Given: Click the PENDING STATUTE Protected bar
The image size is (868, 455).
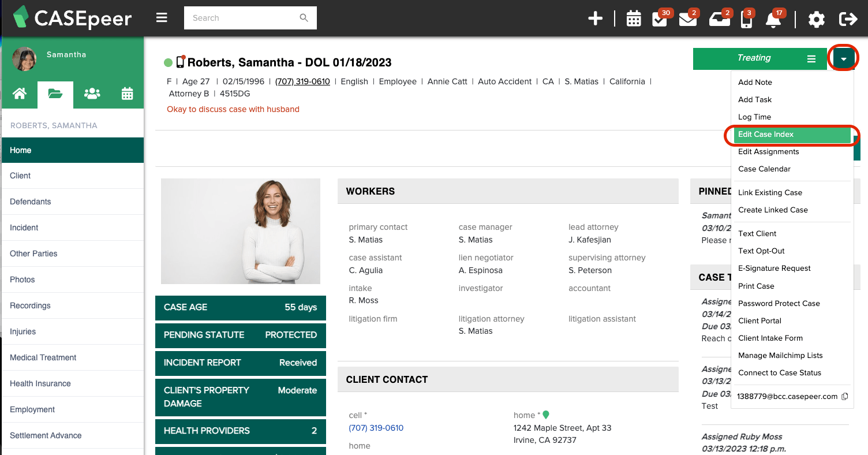Looking at the screenshot, I should coord(240,335).
